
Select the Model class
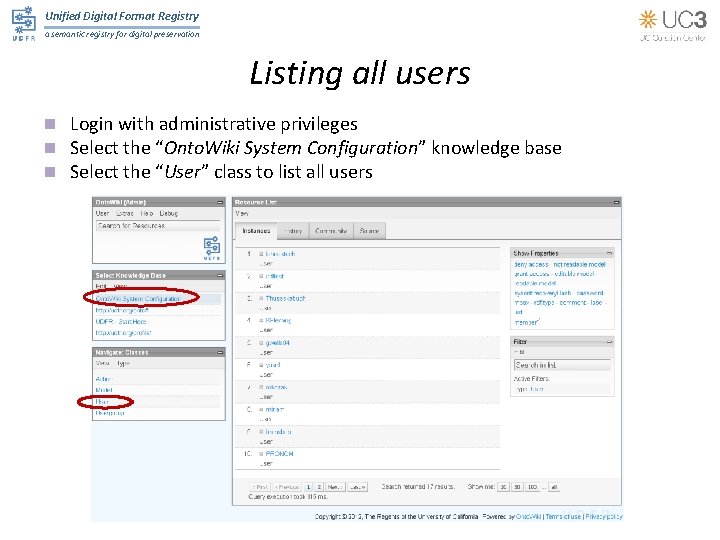pyautogui.click(x=104, y=390)
